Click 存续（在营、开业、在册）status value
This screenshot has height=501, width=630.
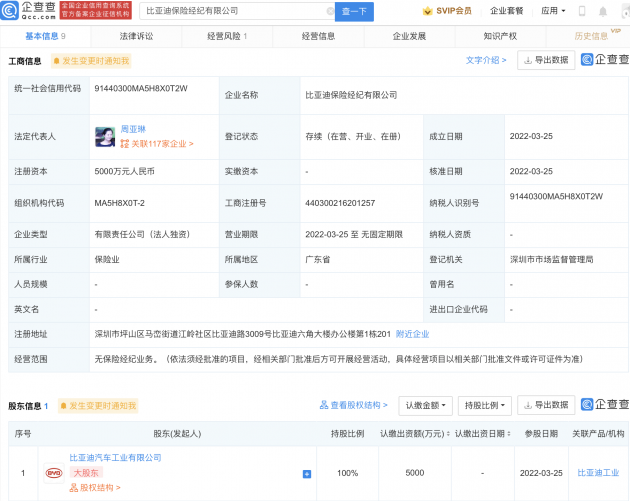(353, 137)
